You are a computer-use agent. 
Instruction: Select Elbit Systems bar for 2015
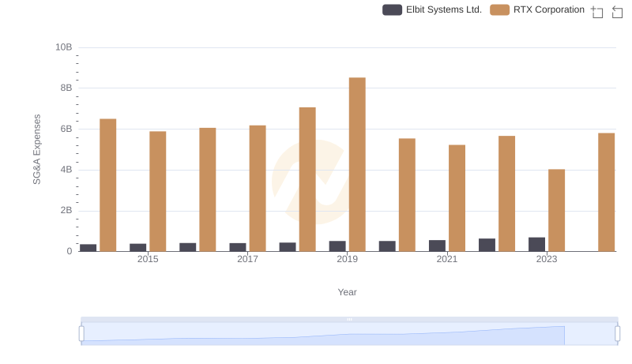coord(137,248)
